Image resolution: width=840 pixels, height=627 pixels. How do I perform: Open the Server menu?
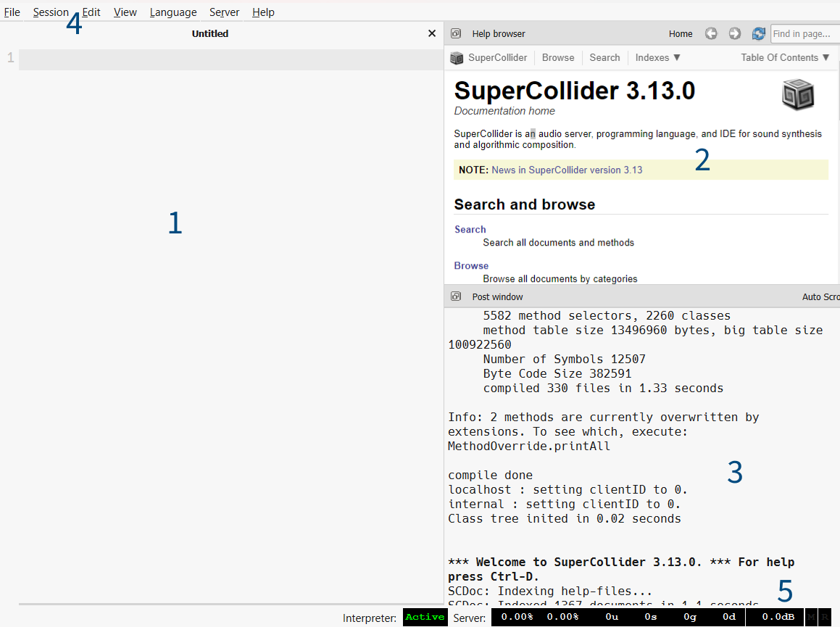224,12
